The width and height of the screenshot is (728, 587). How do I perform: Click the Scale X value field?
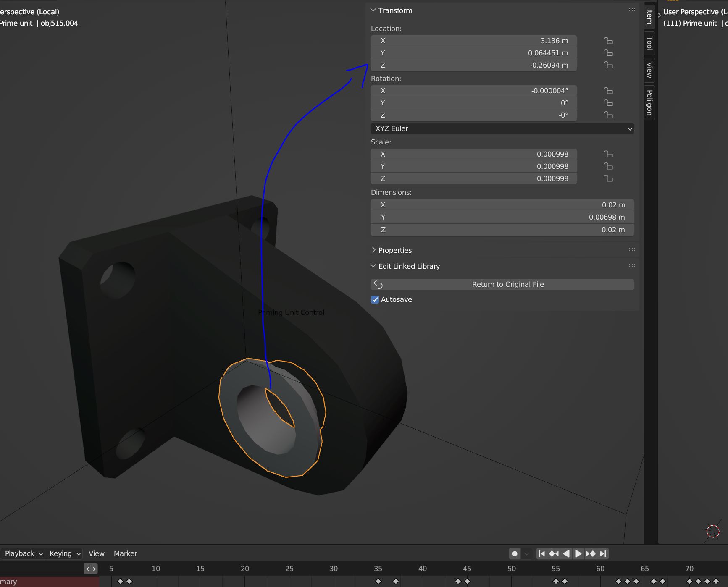[x=473, y=154]
